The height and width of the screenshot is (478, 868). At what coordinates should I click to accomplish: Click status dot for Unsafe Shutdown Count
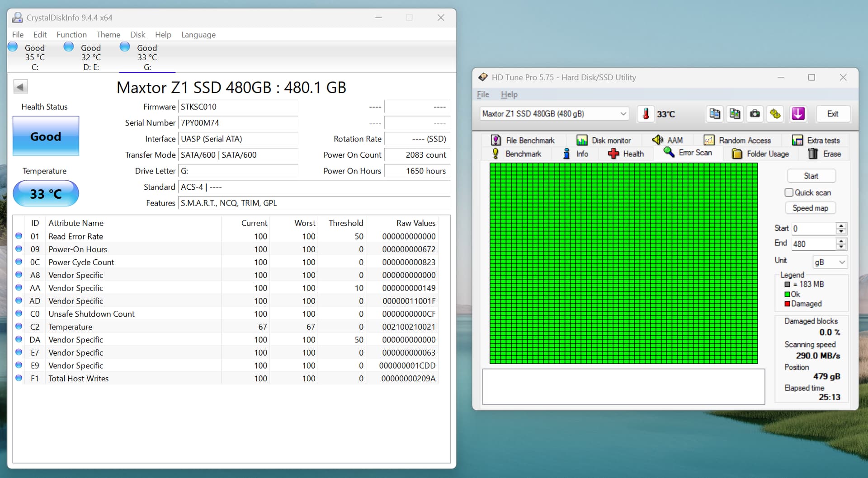coord(19,313)
